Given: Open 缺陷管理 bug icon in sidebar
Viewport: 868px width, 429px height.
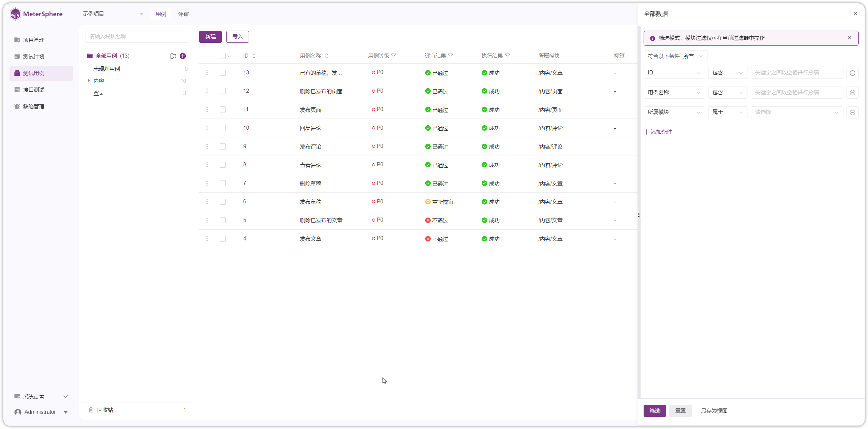Looking at the screenshot, I should point(17,106).
